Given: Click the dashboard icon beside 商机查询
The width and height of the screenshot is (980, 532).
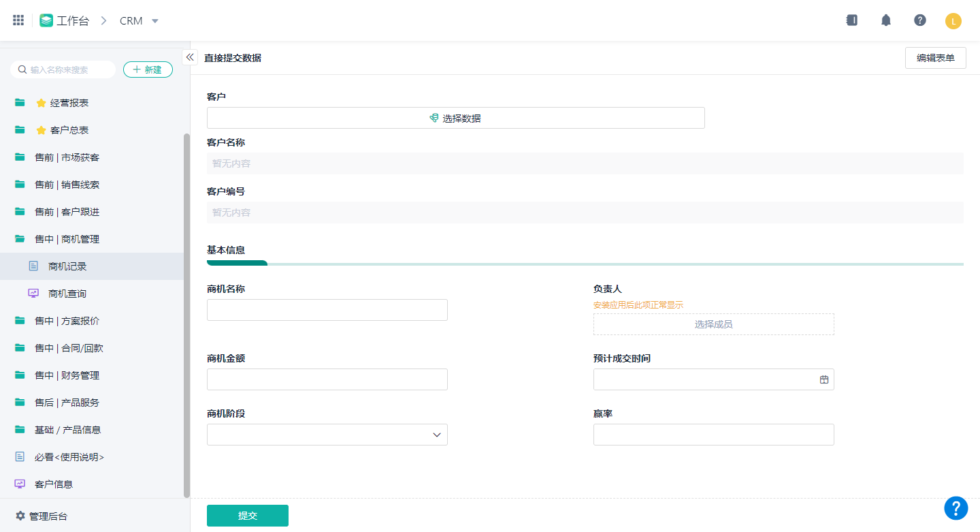Looking at the screenshot, I should [x=33, y=294].
